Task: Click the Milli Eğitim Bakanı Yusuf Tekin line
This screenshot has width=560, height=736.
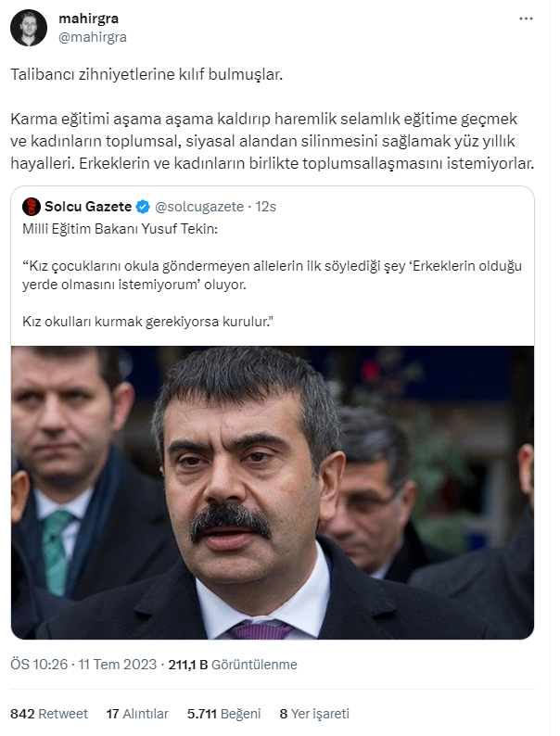Action: point(121,229)
